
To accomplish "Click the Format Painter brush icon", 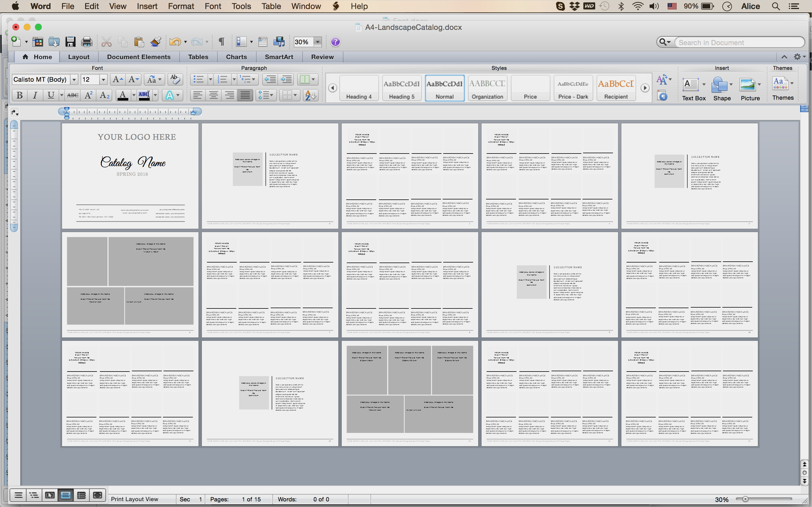I will pyautogui.click(x=155, y=42).
